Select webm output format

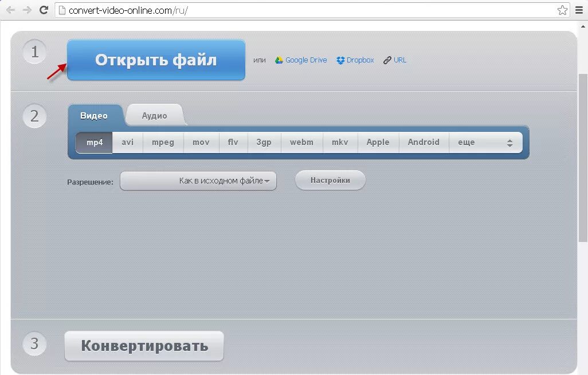(302, 142)
